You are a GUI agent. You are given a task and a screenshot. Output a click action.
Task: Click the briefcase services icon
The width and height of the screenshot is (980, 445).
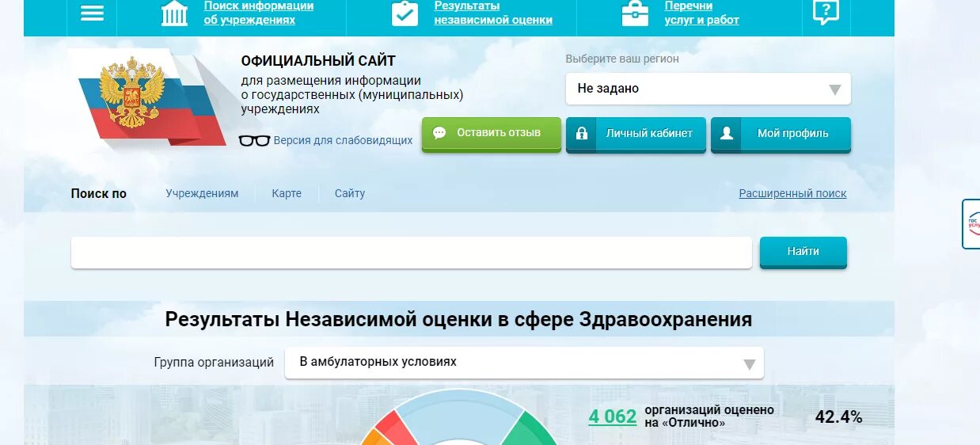click(635, 13)
